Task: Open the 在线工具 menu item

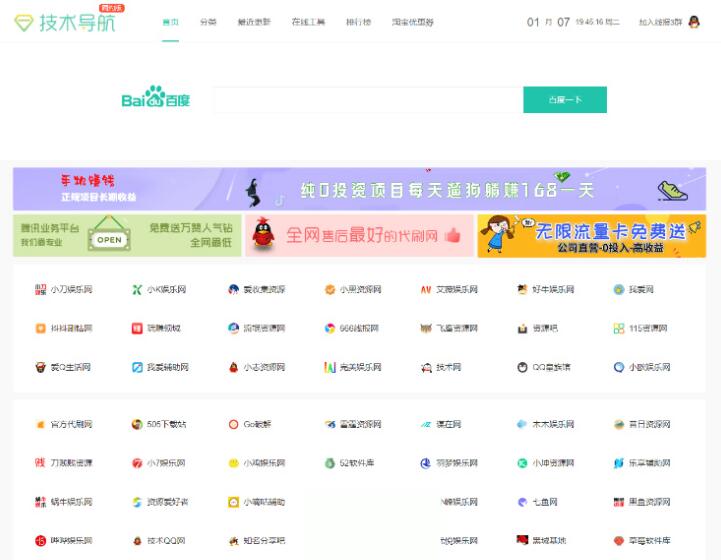Action: [307, 22]
